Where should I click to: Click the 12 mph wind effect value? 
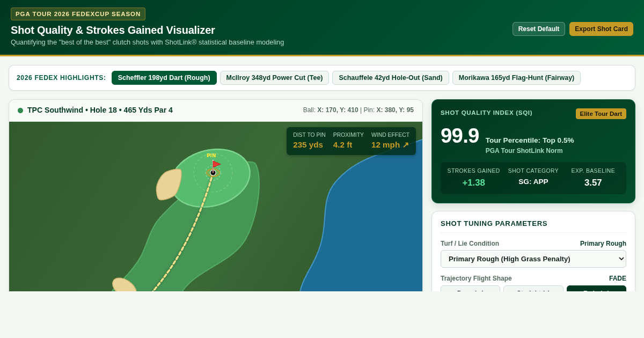[x=390, y=145]
